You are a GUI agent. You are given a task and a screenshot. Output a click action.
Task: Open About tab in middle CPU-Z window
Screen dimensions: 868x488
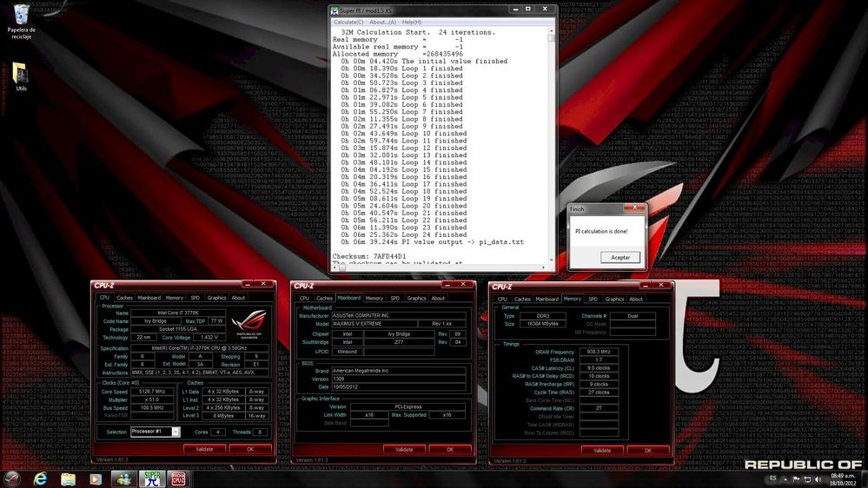(x=438, y=298)
